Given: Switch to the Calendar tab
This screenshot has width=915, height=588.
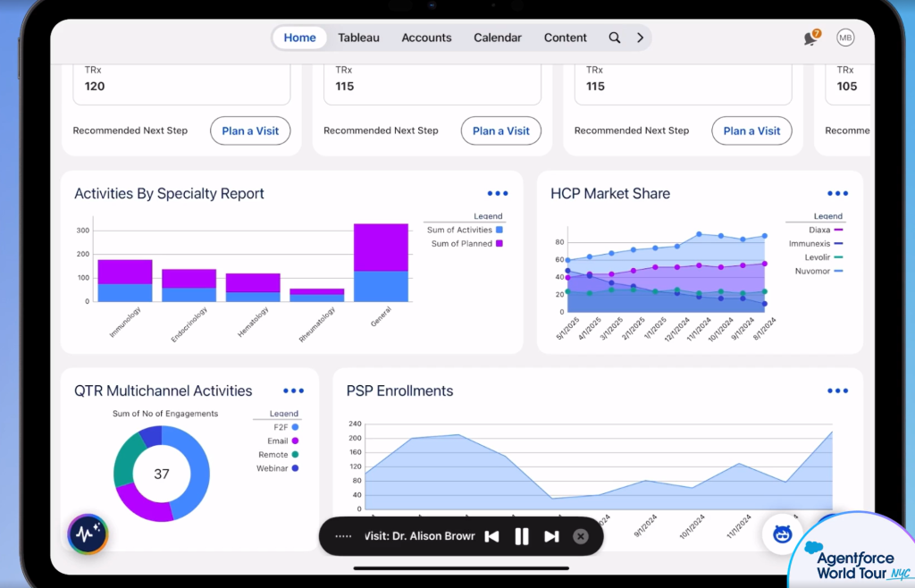Looking at the screenshot, I should tap(498, 38).
